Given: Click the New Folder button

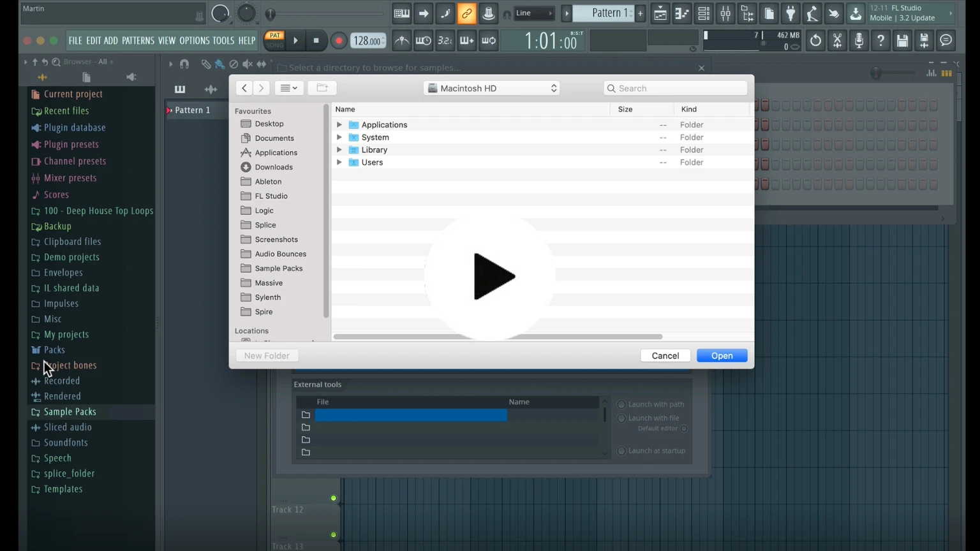Looking at the screenshot, I should [267, 356].
